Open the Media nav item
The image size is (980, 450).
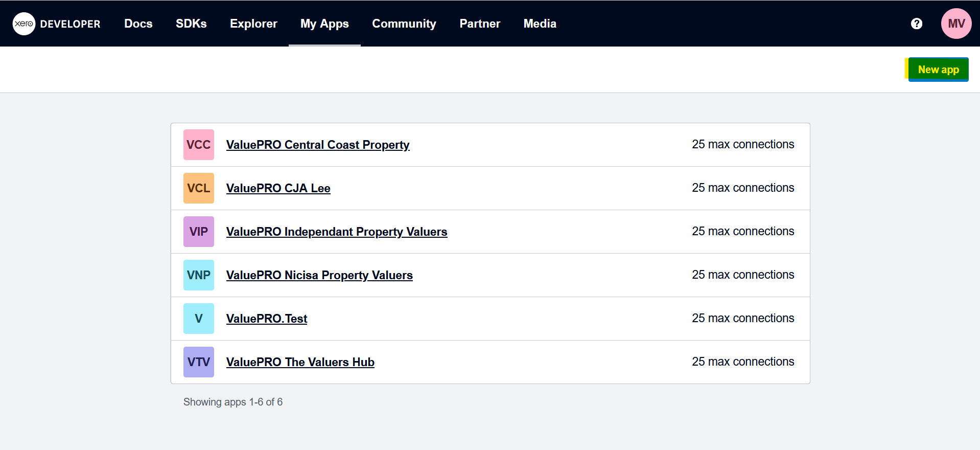click(x=540, y=24)
